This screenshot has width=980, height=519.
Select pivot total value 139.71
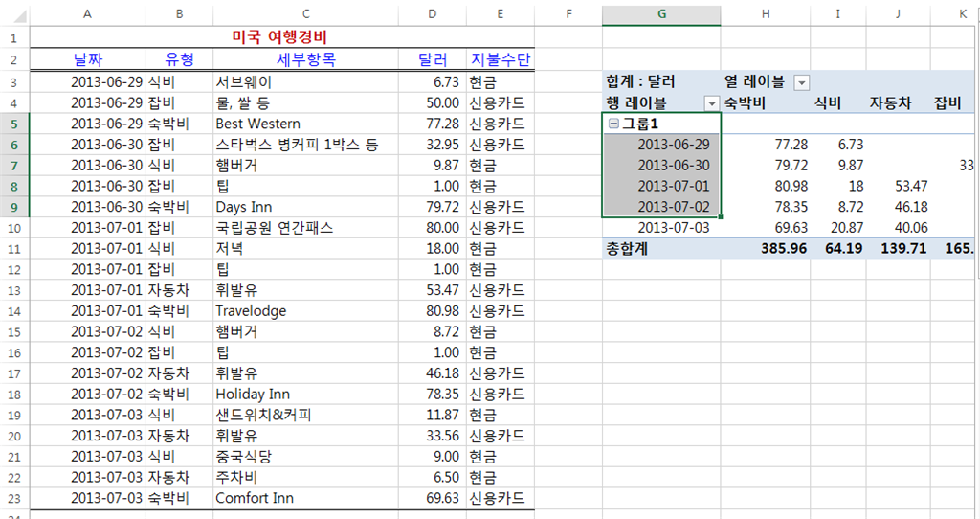[x=898, y=249]
